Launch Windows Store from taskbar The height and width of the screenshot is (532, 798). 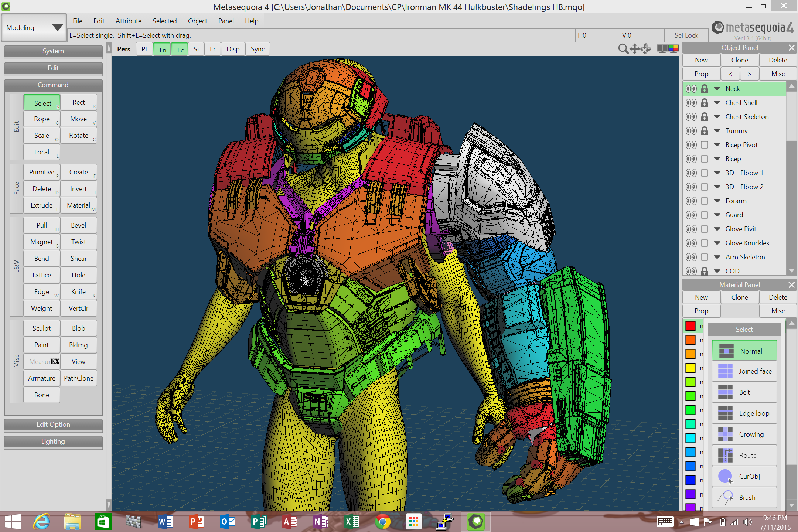point(103,522)
